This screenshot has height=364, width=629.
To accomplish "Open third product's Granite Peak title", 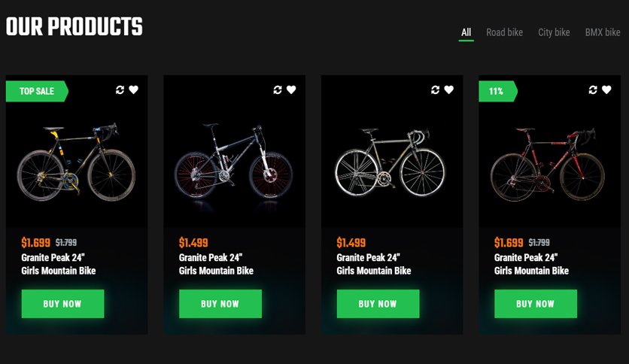I will click(373, 264).
